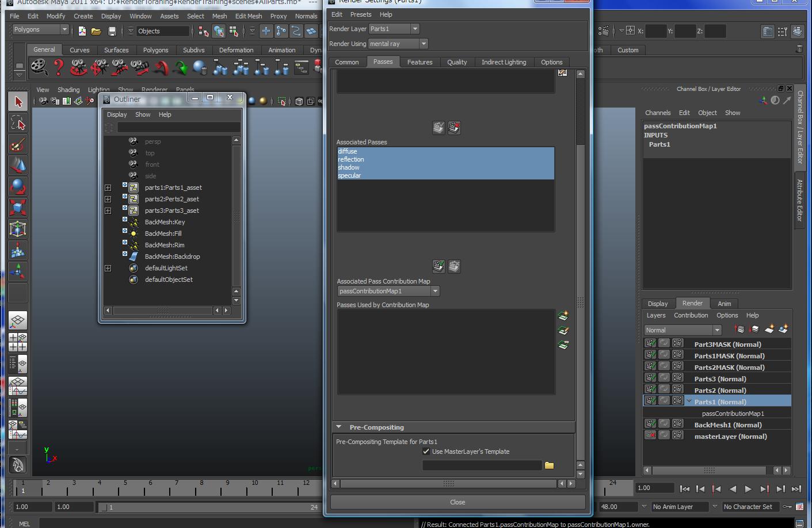Open Presets menu in Render Settings
812x528 pixels.
click(361, 14)
